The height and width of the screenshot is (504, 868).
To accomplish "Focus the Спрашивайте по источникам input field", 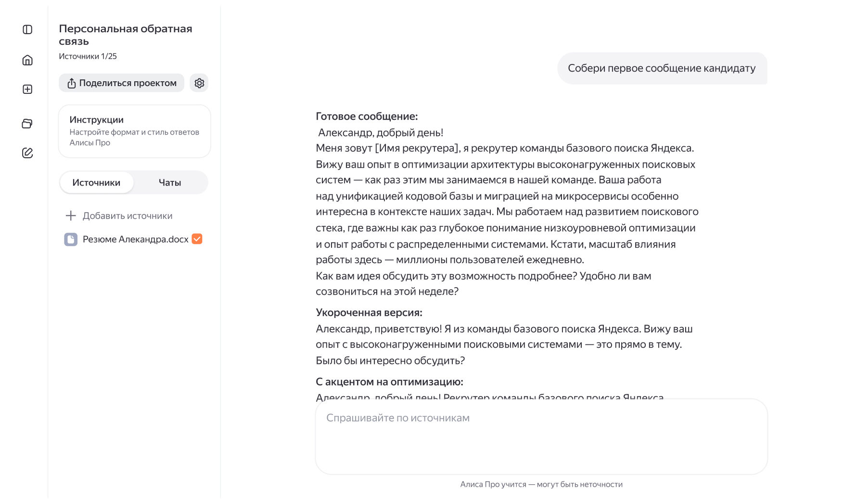I will [x=541, y=437].
